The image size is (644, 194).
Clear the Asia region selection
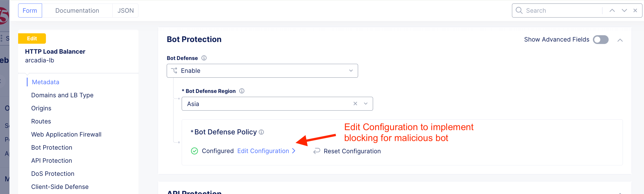(355, 104)
